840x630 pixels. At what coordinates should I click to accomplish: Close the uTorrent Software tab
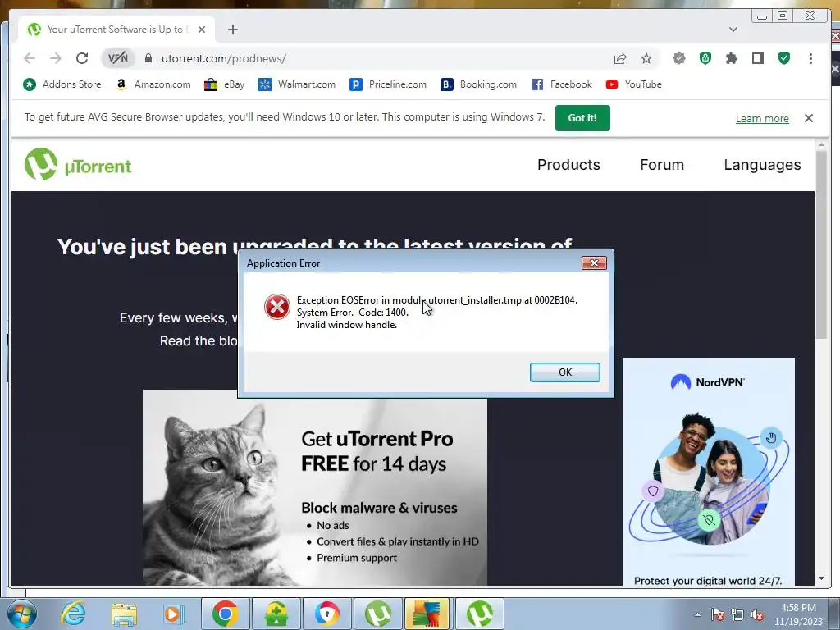(x=202, y=30)
